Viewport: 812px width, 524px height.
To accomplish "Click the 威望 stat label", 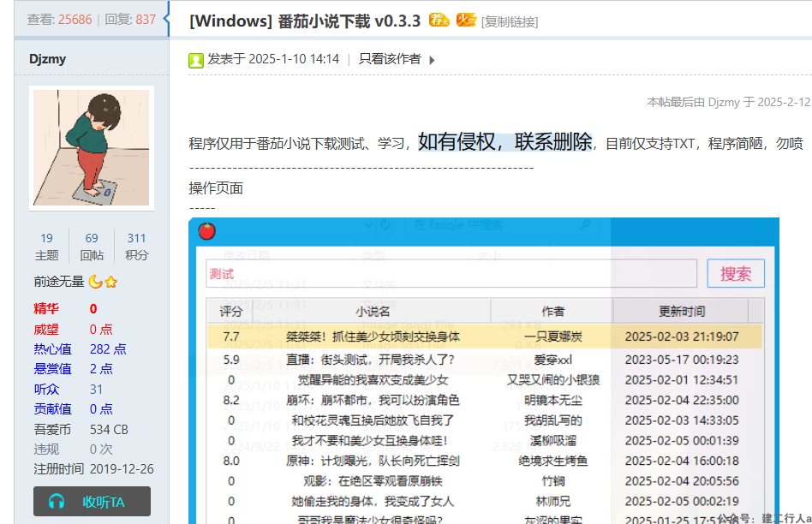I will point(46,330).
